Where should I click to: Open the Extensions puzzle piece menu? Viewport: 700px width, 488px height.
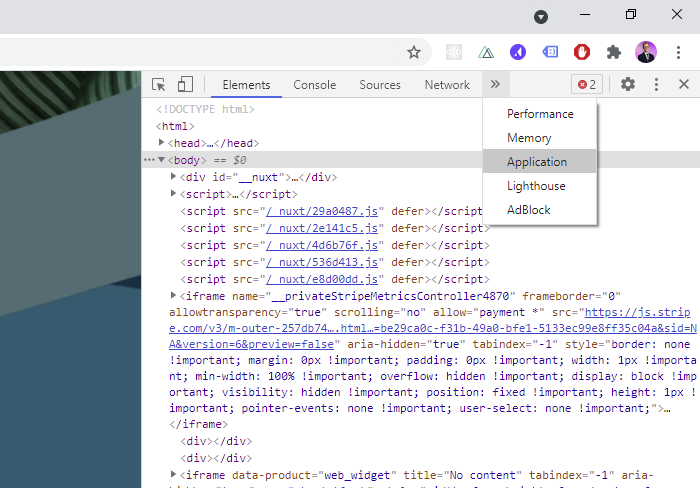tap(614, 52)
